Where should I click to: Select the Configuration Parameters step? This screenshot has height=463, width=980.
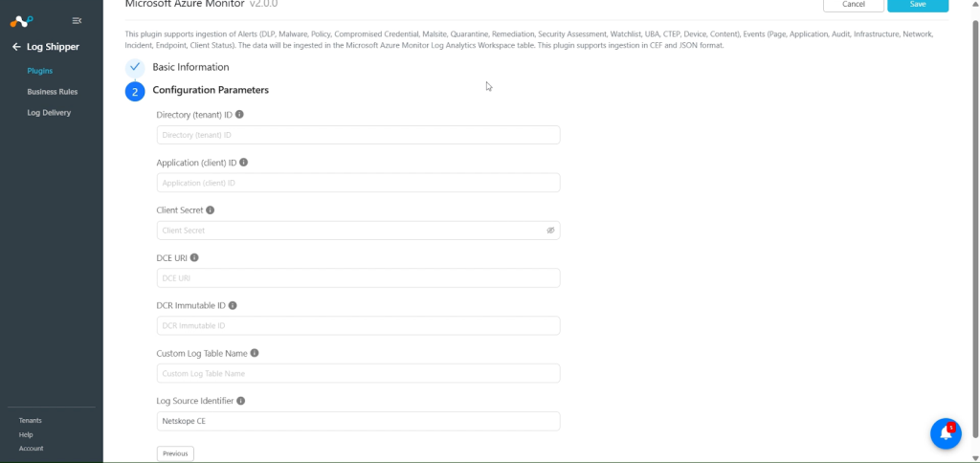pos(211,90)
